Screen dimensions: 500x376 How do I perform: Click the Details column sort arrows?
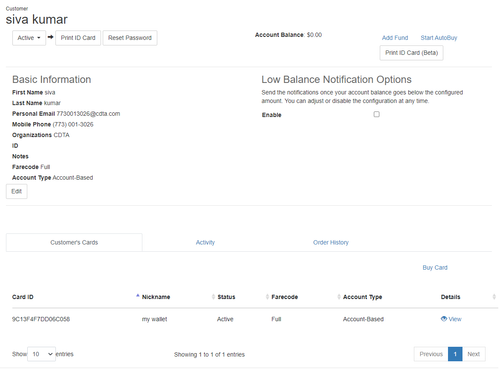pos(494,297)
